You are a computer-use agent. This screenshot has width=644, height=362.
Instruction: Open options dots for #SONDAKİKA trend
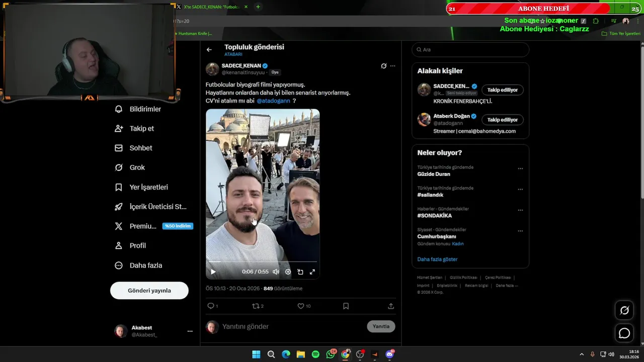(520, 210)
